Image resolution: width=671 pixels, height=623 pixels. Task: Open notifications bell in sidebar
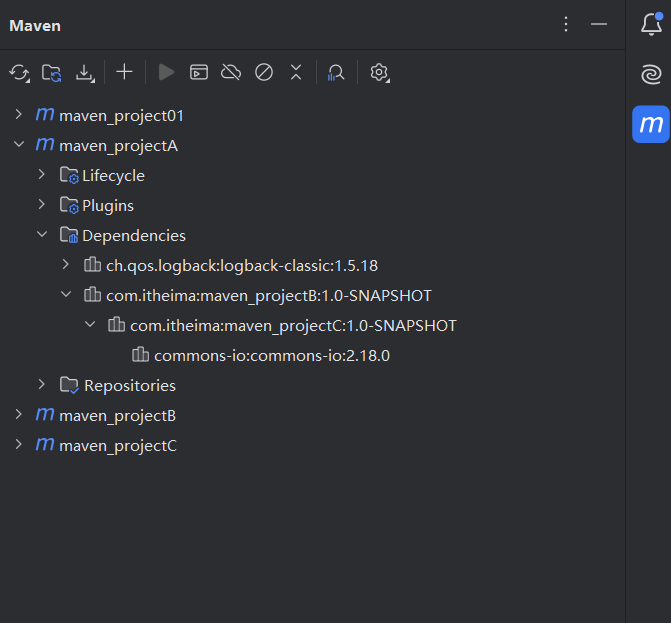pos(651,24)
